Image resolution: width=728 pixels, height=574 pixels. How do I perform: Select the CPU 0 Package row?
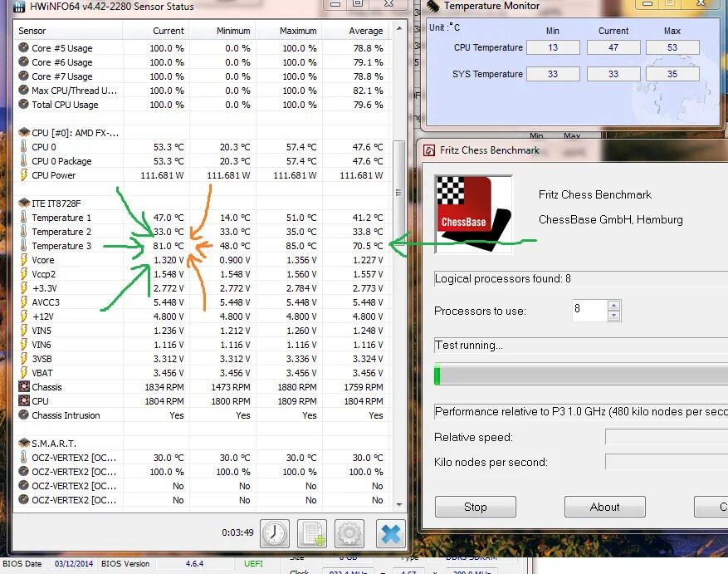click(x=202, y=161)
